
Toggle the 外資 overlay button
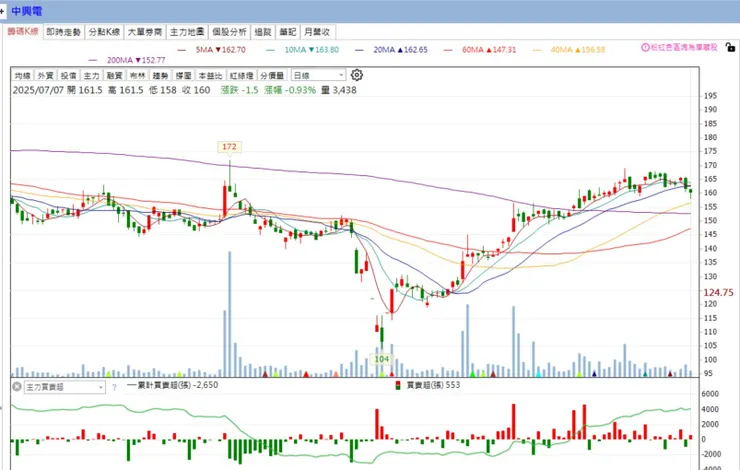click(x=45, y=76)
